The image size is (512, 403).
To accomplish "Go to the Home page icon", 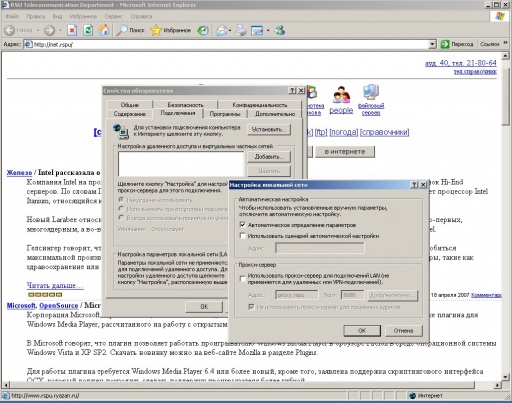I will pyautogui.click(x=104, y=30).
